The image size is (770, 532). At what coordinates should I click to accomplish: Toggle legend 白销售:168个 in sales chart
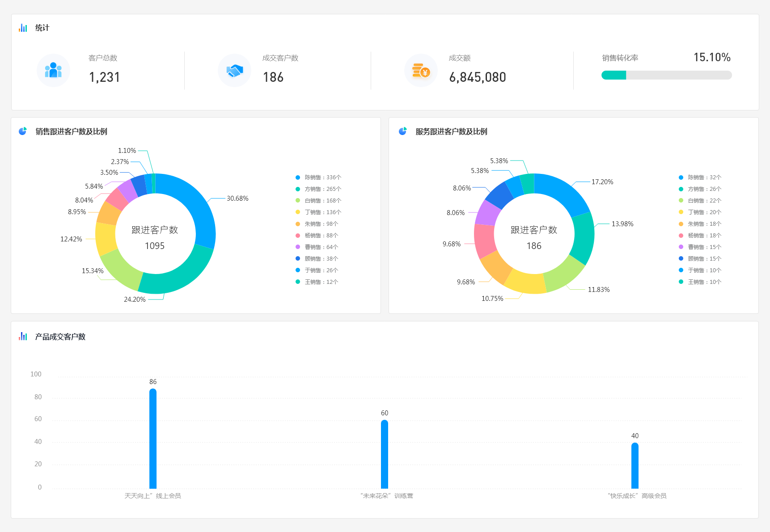318,201
